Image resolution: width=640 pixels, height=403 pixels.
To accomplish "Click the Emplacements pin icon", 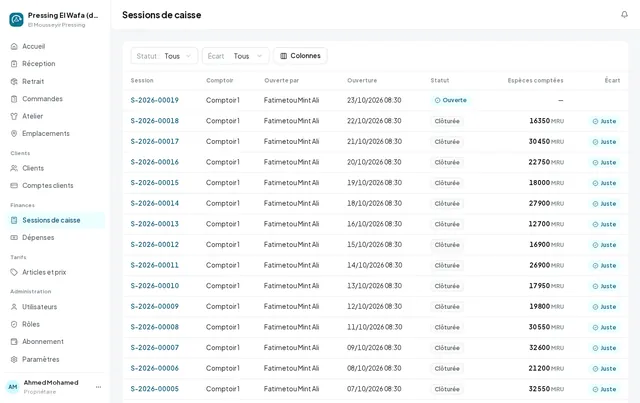I will [x=14, y=134].
